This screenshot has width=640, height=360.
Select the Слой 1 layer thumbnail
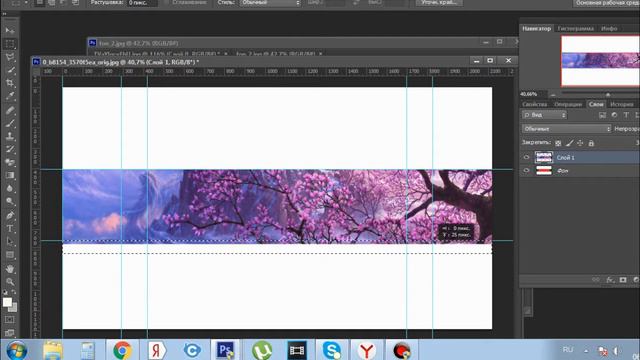(x=544, y=158)
